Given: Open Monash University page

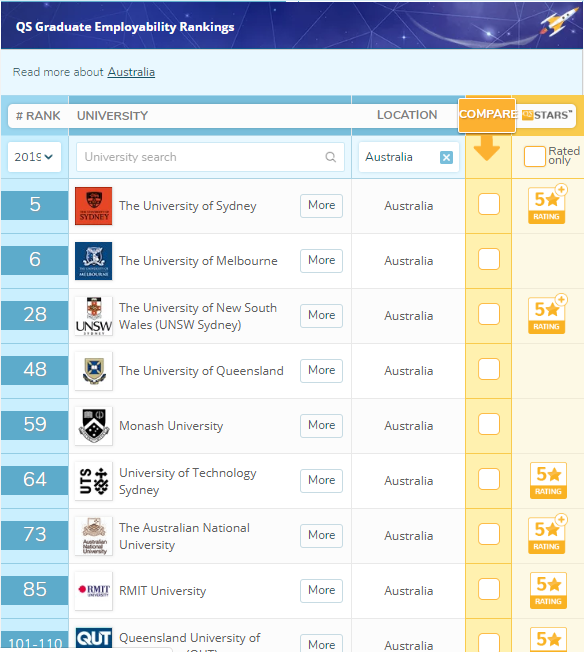Looking at the screenshot, I should tap(171, 426).
